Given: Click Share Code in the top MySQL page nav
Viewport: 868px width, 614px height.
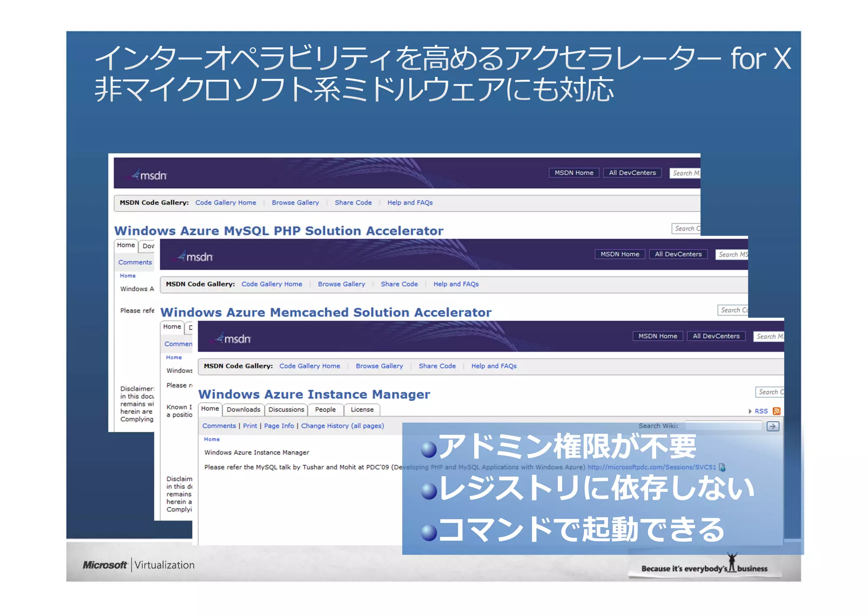Looking at the screenshot, I should (x=353, y=203).
